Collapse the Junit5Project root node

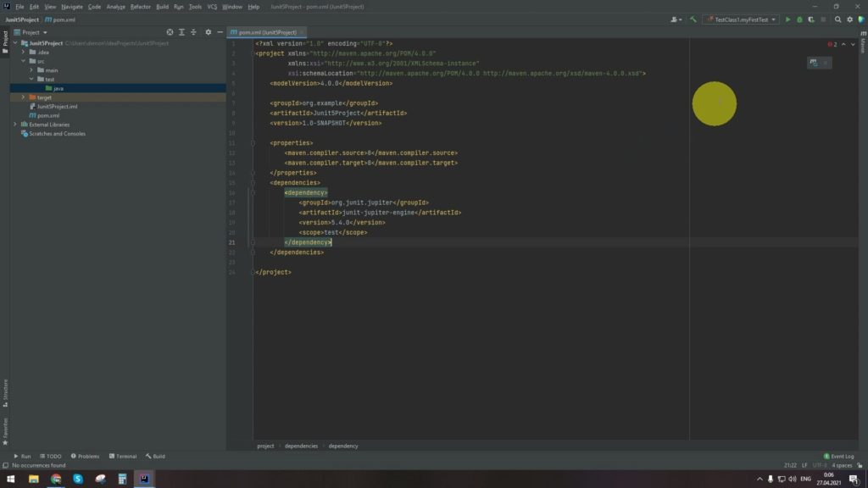point(15,43)
